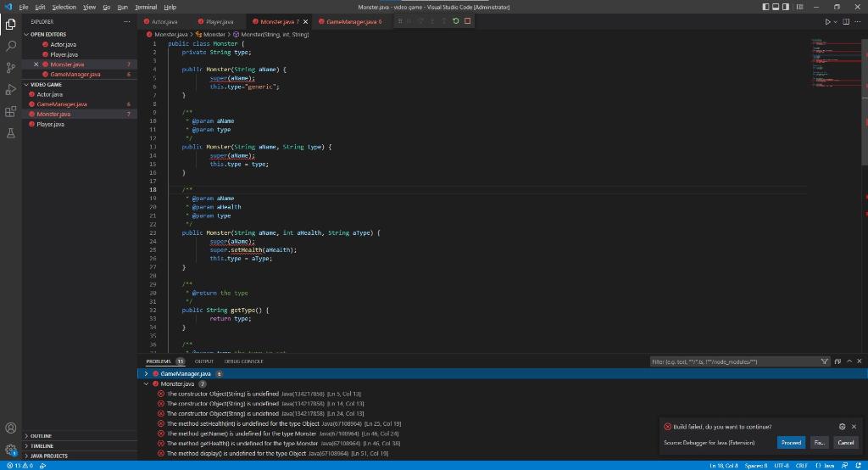The image size is (868, 470).
Task: Toggle Secondary Side Bar visibility
Action: 786,7
